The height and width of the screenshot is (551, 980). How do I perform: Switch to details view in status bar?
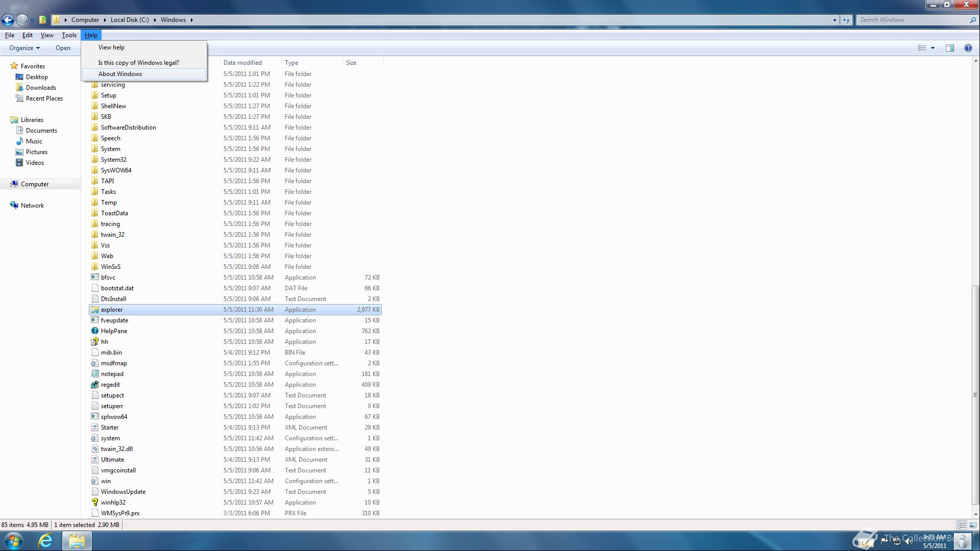coord(962,525)
